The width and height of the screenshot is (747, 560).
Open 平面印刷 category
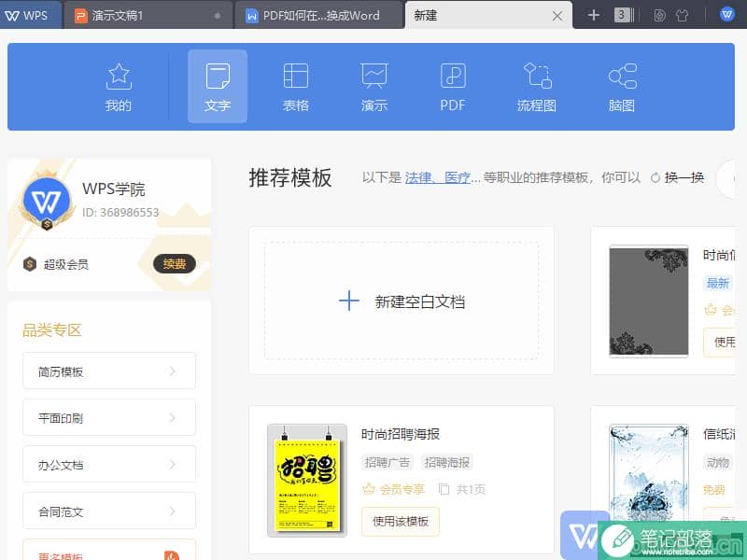coord(109,417)
